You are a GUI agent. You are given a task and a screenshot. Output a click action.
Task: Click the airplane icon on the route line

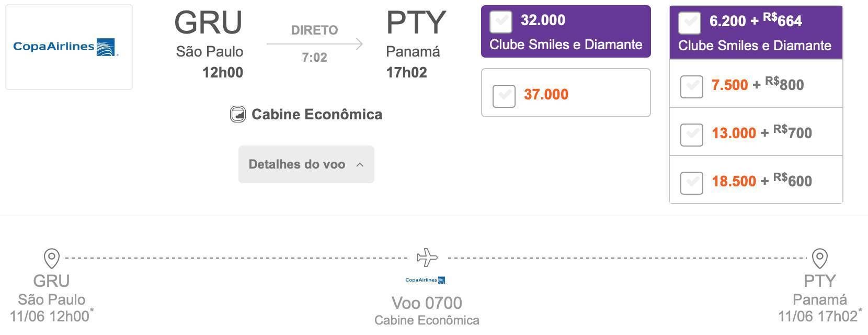pyautogui.click(x=427, y=258)
